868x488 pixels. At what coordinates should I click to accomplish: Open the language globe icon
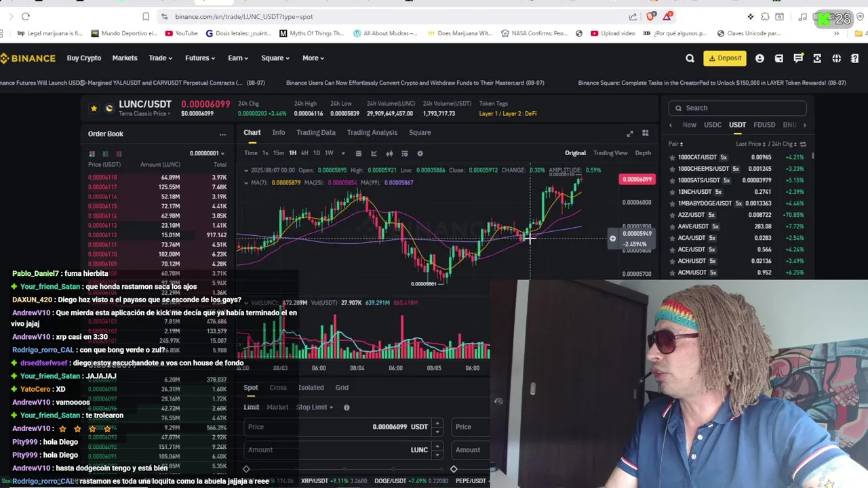[837, 58]
